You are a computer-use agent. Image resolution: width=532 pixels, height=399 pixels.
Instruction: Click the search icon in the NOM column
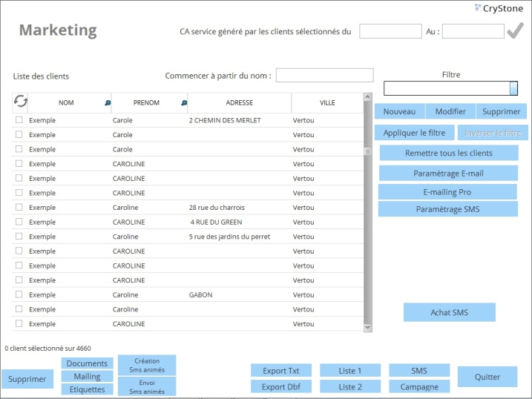[108, 103]
